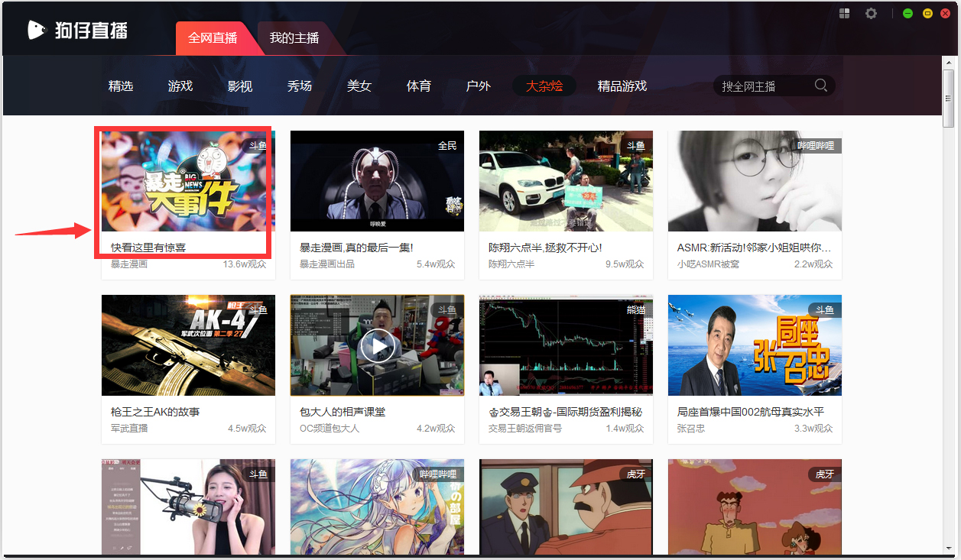Click the 全民 platform badge

pyautogui.click(x=447, y=145)
